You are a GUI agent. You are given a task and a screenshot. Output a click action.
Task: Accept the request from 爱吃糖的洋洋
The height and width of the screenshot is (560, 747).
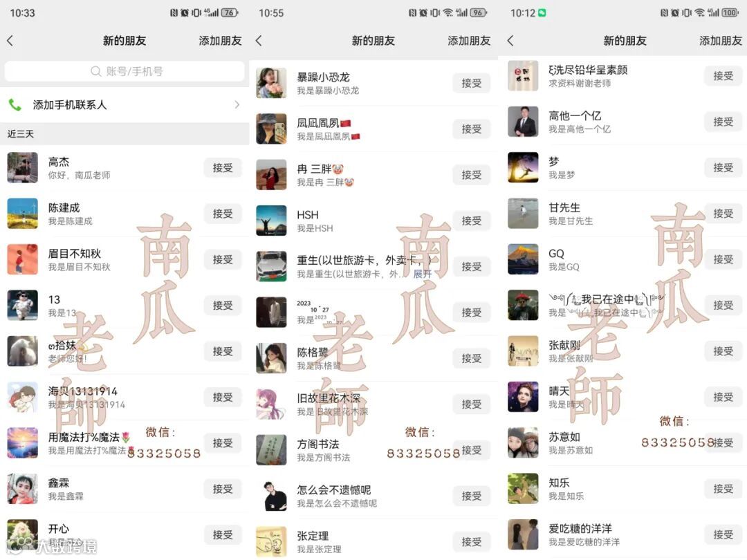(x=723, y=534)
